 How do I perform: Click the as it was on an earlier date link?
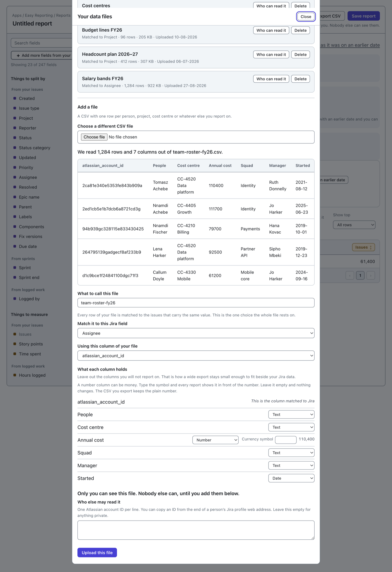[x=350, y=45]
